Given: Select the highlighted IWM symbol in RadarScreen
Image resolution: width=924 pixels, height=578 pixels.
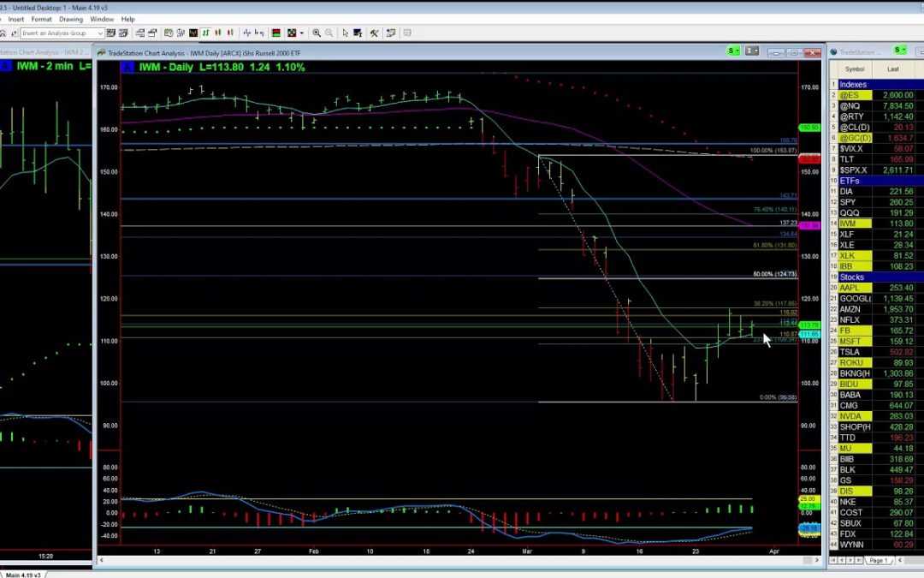Looking at the screenshot, I should 855,223.
